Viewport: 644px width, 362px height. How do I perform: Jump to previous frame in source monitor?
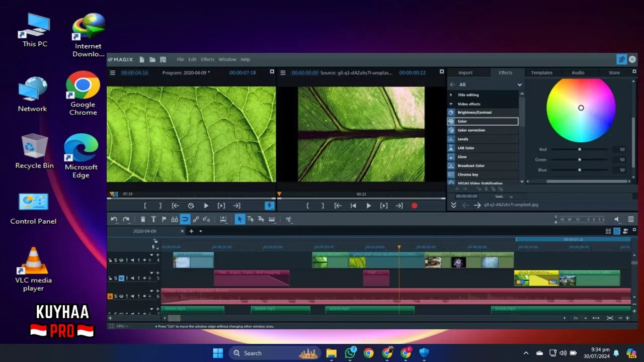point(353,206)
